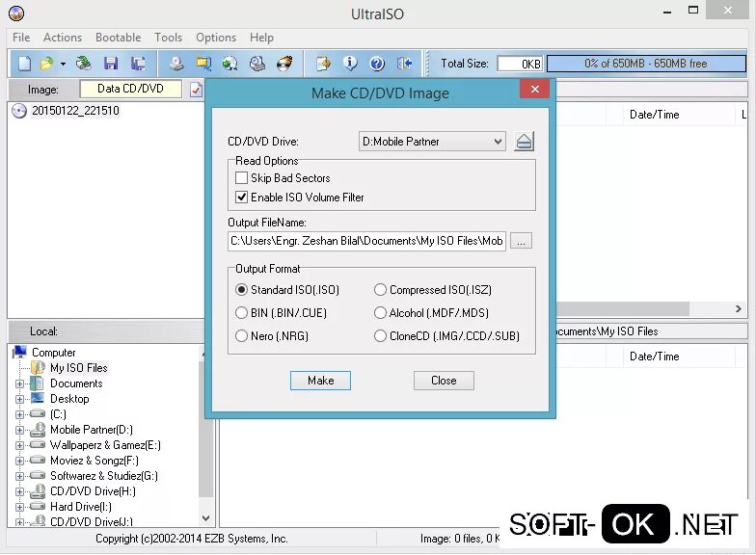This screenshot has width=756, height=555.
Task: Click the My ISO Files folder icon
Action: tap(38, 368)
